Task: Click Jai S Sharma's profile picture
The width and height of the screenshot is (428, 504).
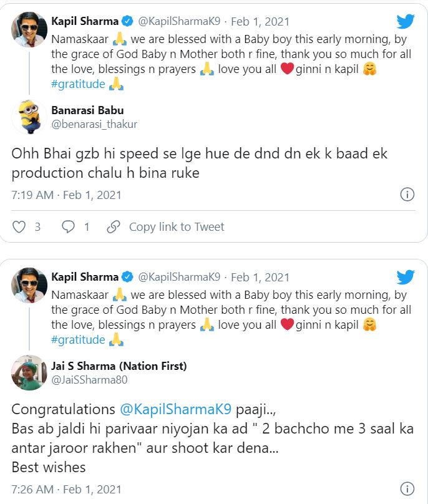Action: coord(26,374)
